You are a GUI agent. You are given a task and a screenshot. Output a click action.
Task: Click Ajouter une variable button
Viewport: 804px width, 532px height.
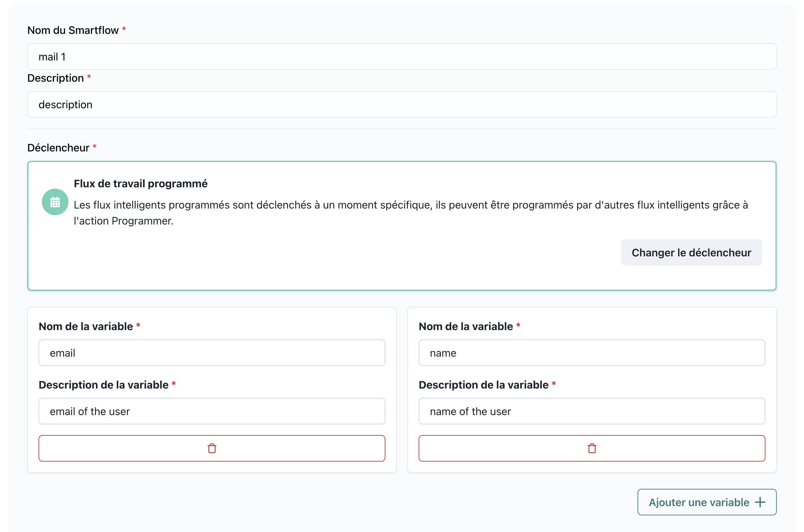(x=706, y=502)
